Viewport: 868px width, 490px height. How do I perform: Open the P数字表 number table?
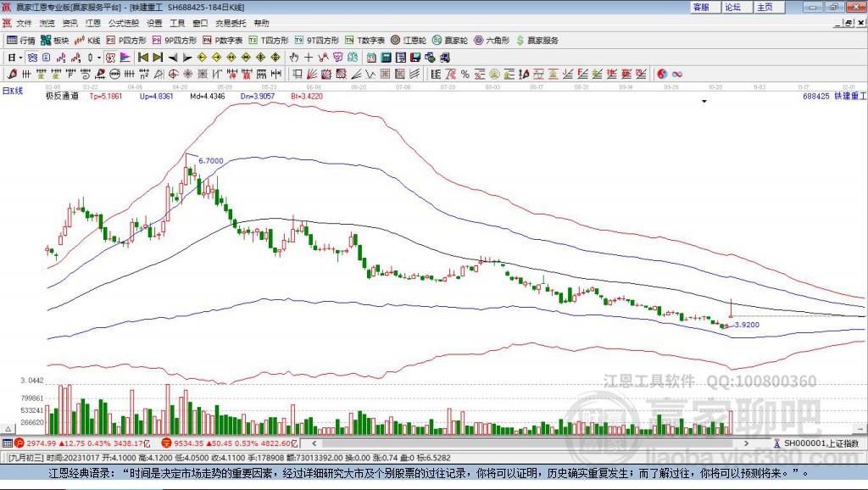click(x=222, y=41)
